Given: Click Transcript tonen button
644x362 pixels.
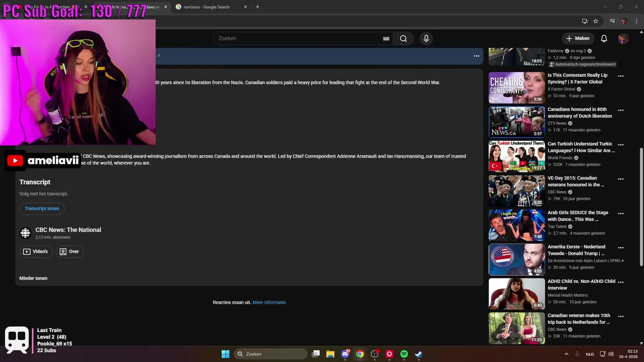Looking at the screenshot, I should click(42, 209).
